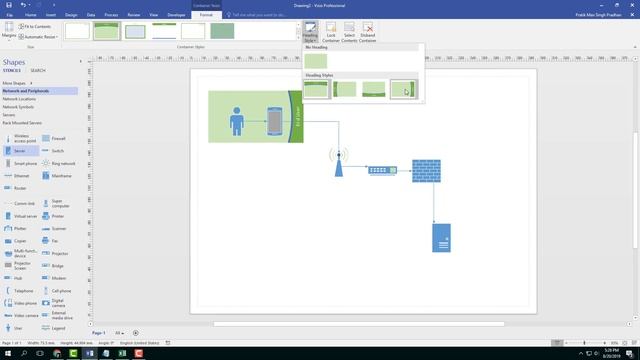Switch to the Home ribbon tab
The image size is (640, 360).
pos(31,15)
